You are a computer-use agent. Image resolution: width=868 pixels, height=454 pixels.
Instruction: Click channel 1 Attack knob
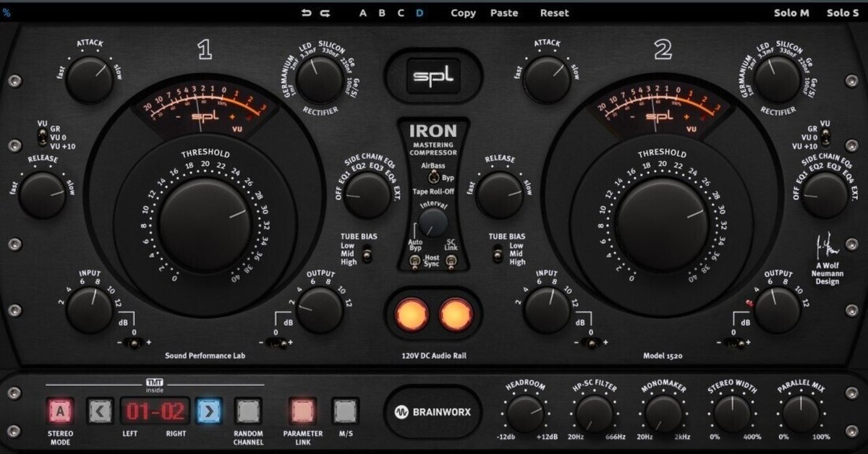pos(90,80)
